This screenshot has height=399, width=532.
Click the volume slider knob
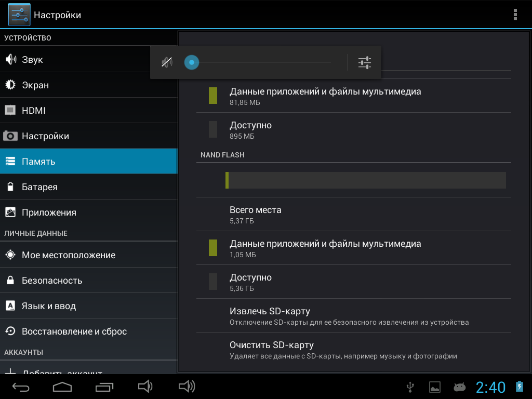click(x=192, y=63)
